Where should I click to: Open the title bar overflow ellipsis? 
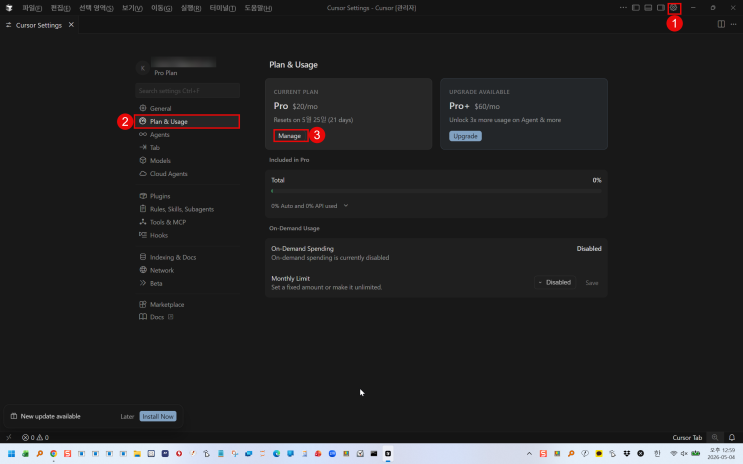coord(623,8)
